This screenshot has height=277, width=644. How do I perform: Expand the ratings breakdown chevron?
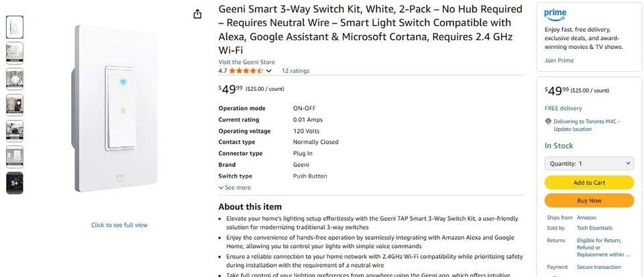click(269, 71)
